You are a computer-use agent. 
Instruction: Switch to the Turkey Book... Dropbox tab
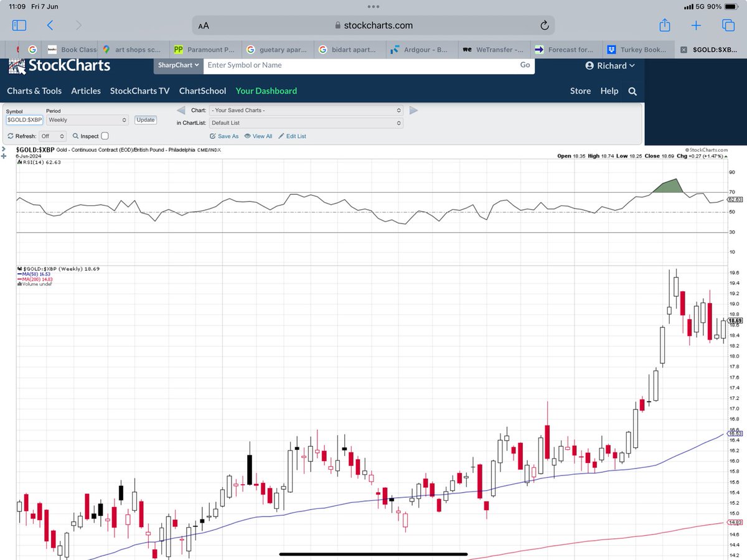tap(637, 50)
